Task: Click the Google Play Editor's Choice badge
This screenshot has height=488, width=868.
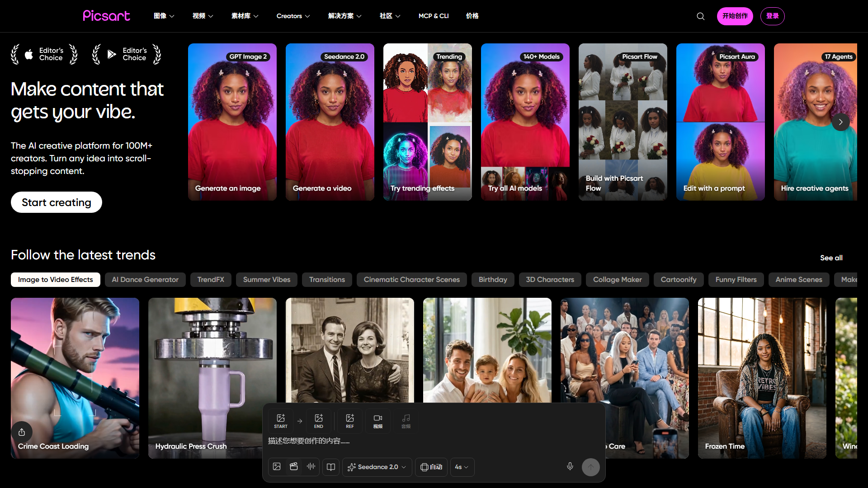Action: [x=127, y=54]
